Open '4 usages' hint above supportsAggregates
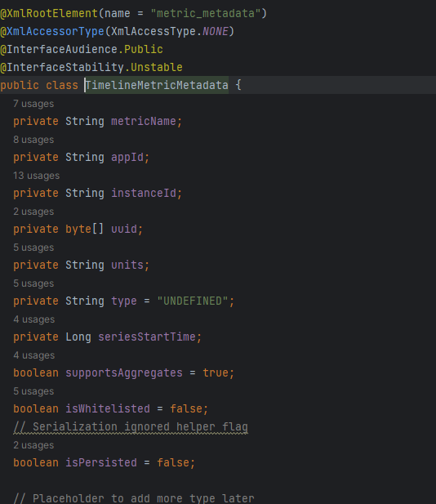Screen dimensions: 436x504 (x=33, y=356)
